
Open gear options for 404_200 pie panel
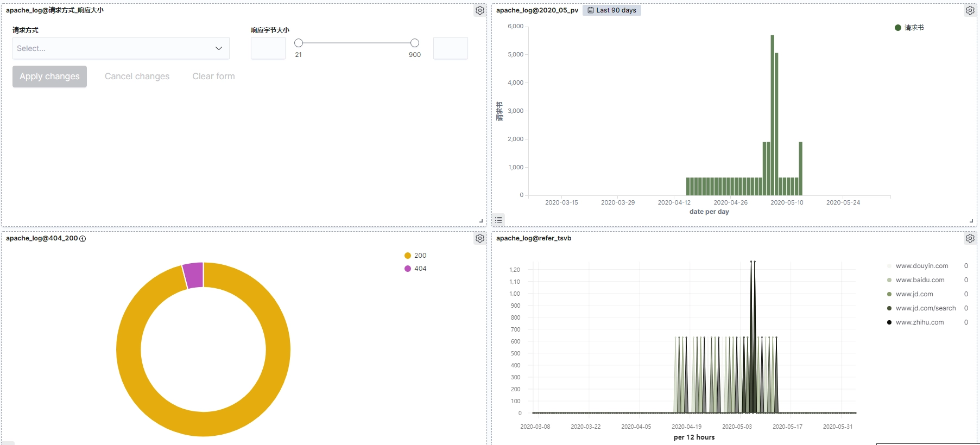tap(480, 238)
